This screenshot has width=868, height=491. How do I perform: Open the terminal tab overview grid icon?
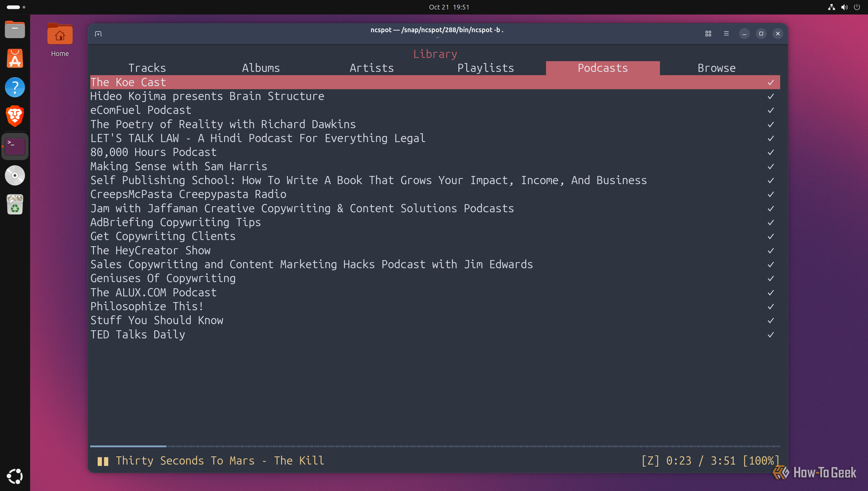(x=708, y=34)
